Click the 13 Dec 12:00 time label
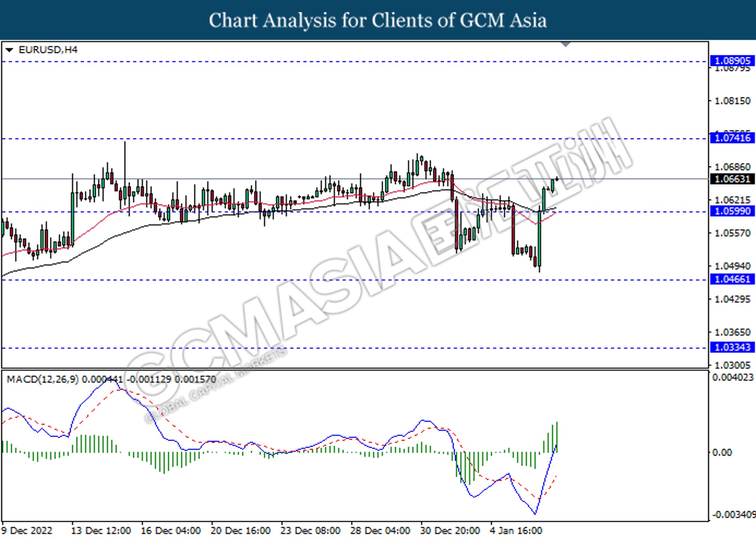Image resolution: width=756 pixels, height=540 pixels. click(x=101, y=531)
